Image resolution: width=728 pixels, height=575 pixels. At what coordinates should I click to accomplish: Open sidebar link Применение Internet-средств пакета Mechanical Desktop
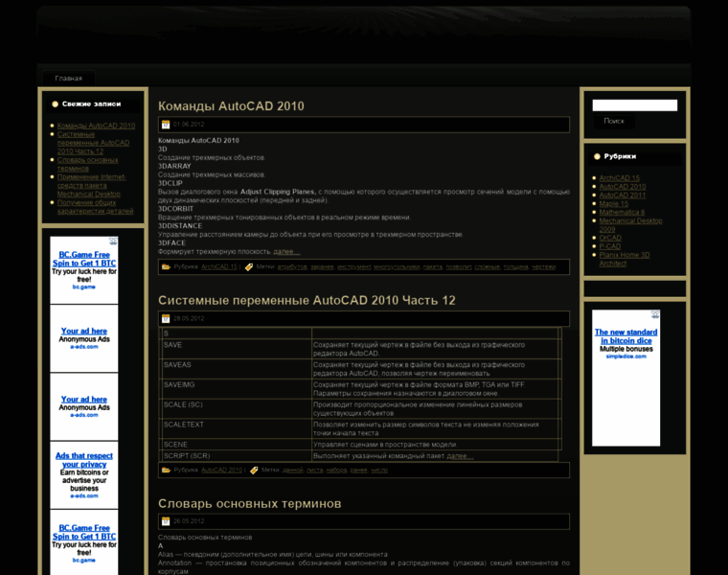pyautogui.click(x=91, y=185)
